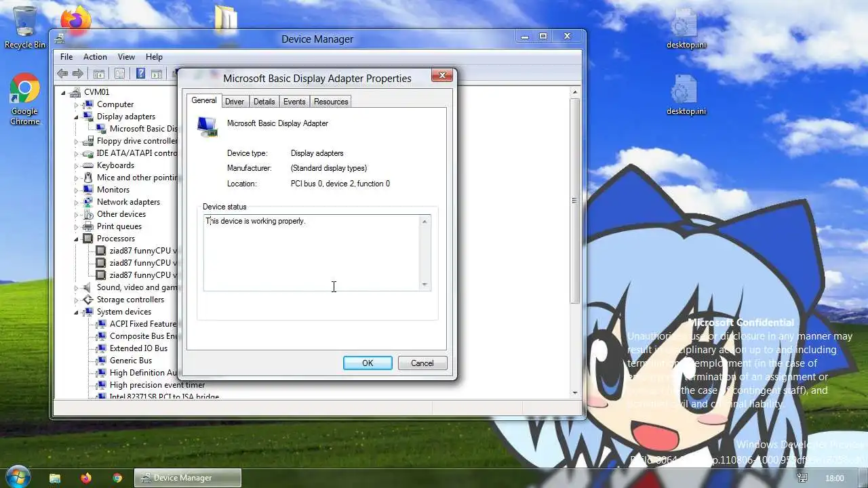
Task: Open Google Chrome desktop shortcut
Action: point(24,100)
